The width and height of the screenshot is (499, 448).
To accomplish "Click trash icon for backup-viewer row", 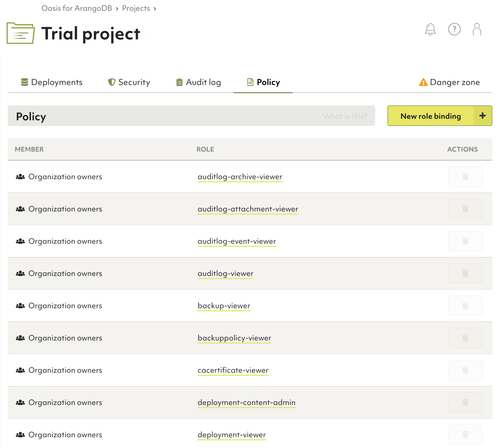I will pos(465,306).
